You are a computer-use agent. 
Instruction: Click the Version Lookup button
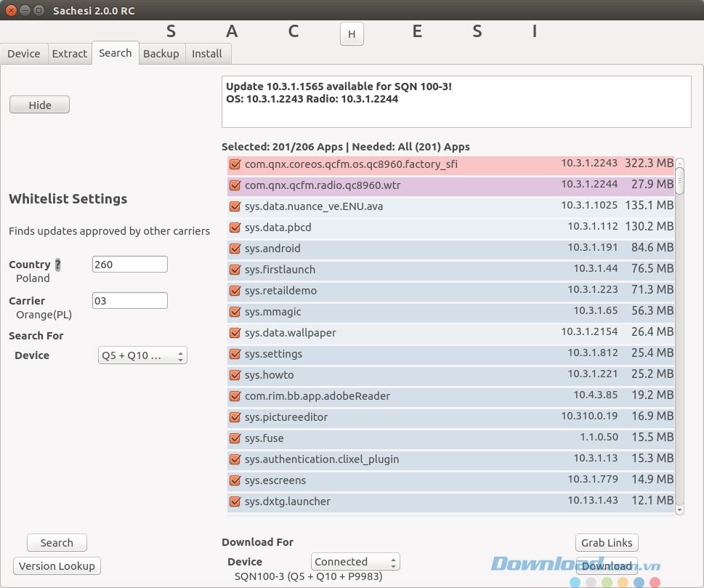pos(57,566)
